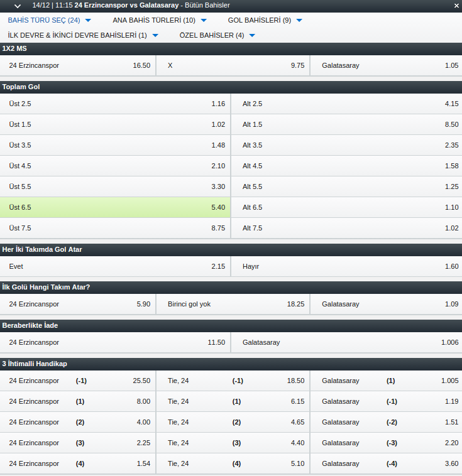Expand GOL BAHİSLERİ (9) filter
The image size is (462, 476).
click(x=265, y=20)
